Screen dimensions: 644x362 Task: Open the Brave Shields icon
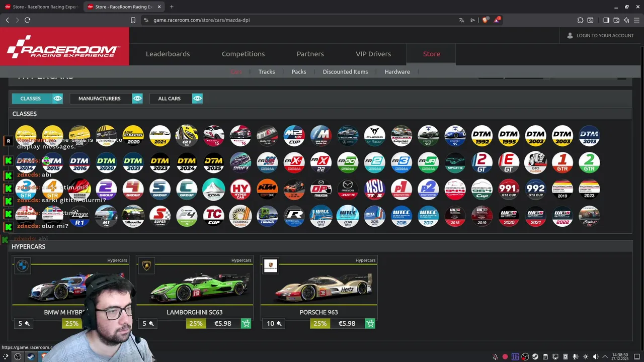(485, 20)
